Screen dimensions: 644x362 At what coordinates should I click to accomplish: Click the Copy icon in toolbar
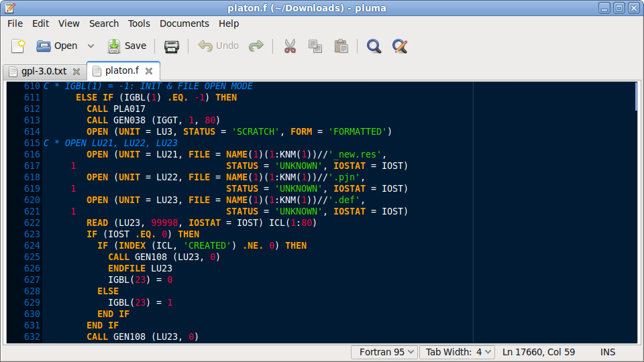tap(315, 46)
